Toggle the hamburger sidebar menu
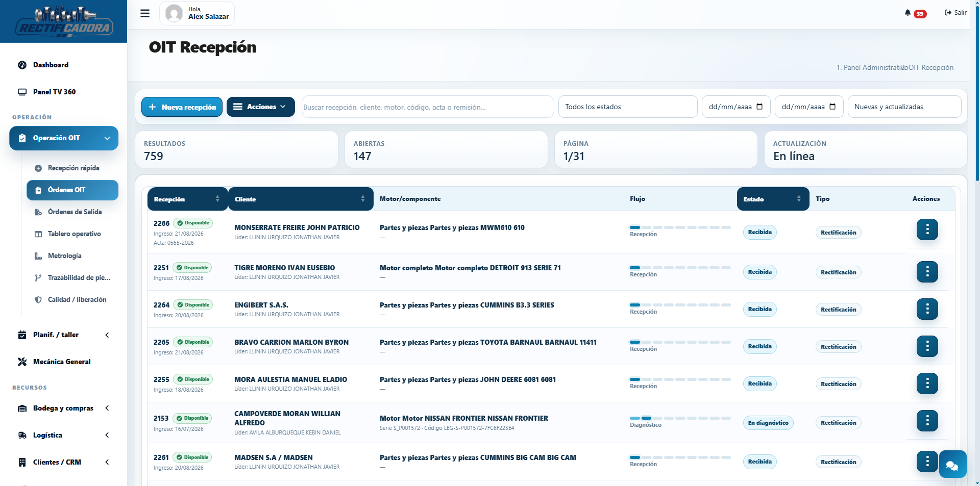This screenshot has height=486, width=980. pyautogui.click(x=145, y=13)
